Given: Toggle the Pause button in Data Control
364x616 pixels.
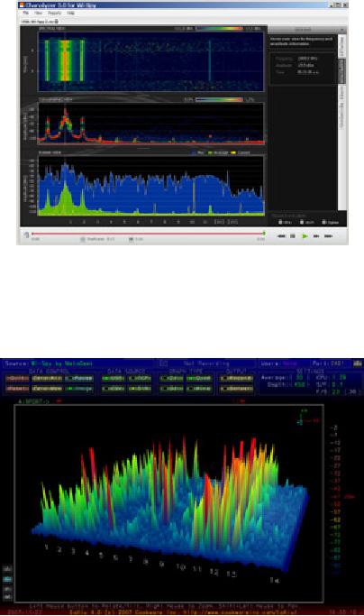Looking at the screenshot, I should pyautogui.click(x=79, y=378).
